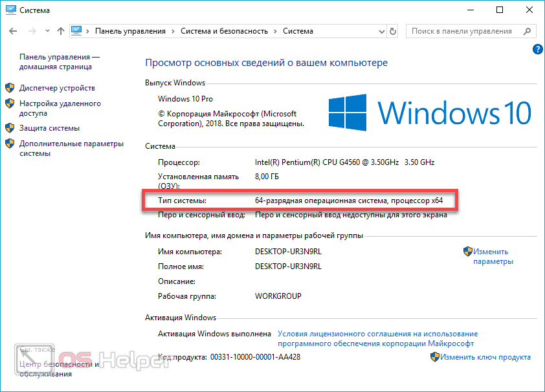Image resolution: width=545 pixels, height=392 pixels.
Task: Expand chevron before Панель управления breadcrumb
Action: tap(87, 31)
